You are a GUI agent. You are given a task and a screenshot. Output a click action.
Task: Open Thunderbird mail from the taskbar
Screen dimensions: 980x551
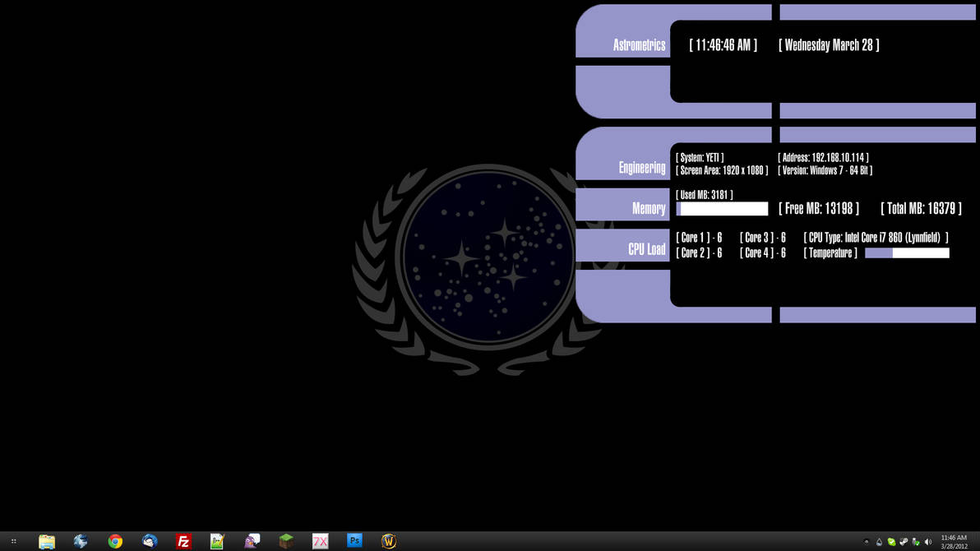tap(150, 541)
